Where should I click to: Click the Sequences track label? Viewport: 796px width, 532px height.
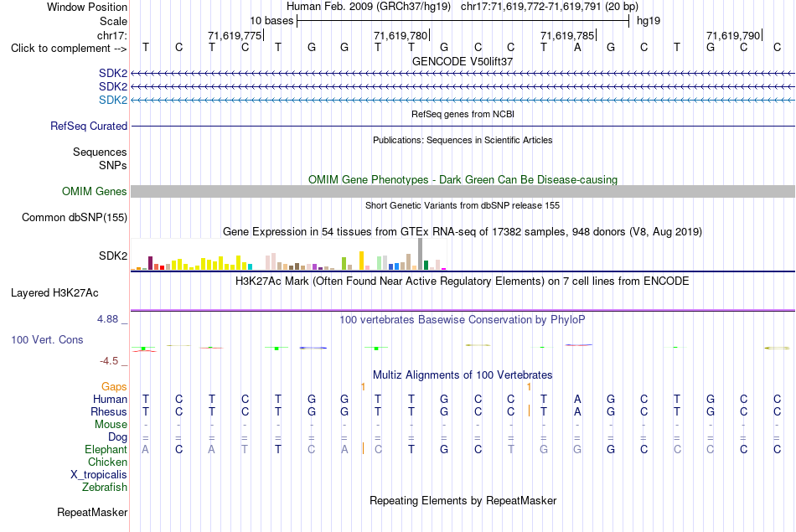click(100, 152)
